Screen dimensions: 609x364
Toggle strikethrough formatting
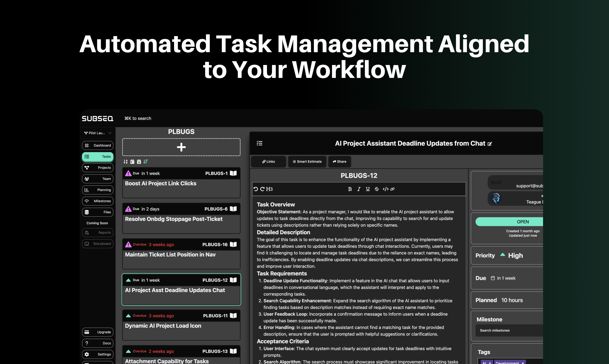point(377,189)
